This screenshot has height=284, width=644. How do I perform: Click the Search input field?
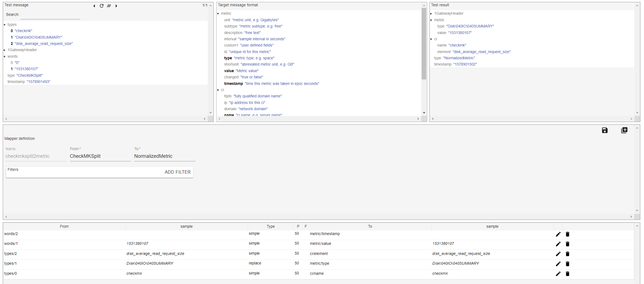[x=50, y=15]
